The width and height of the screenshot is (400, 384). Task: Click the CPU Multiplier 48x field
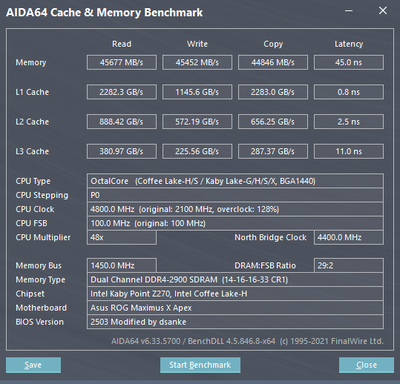coord(122,237)
